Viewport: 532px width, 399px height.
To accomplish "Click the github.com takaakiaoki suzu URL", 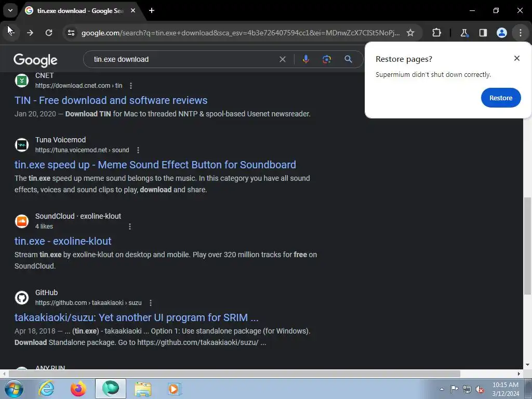I will [88, 303].
